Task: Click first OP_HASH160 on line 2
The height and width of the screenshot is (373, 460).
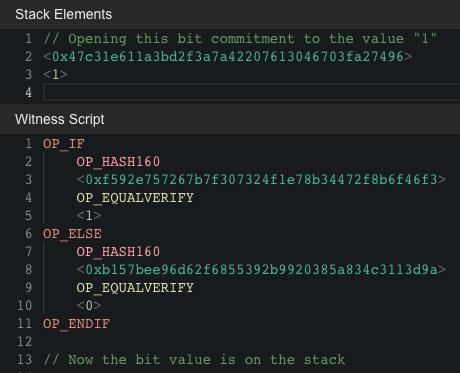Action: coord(118,162)
